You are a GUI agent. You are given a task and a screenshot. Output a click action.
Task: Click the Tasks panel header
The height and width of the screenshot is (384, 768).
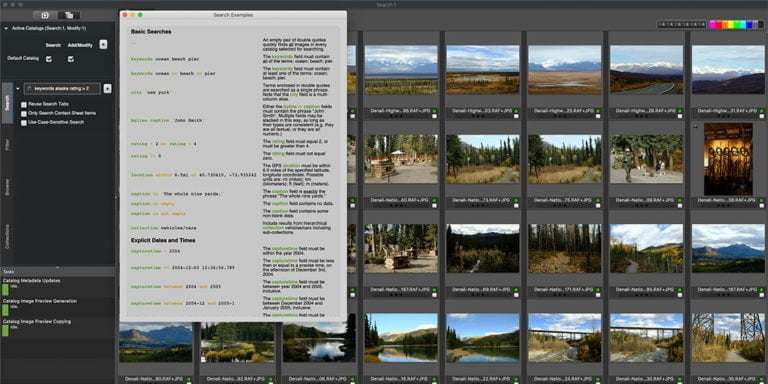tap(58, 271)
